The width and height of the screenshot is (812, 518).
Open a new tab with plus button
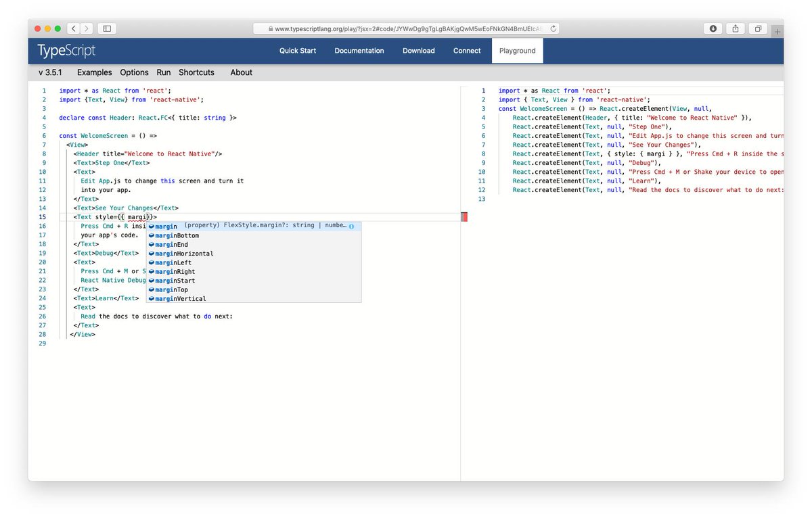tap(778, 31)
